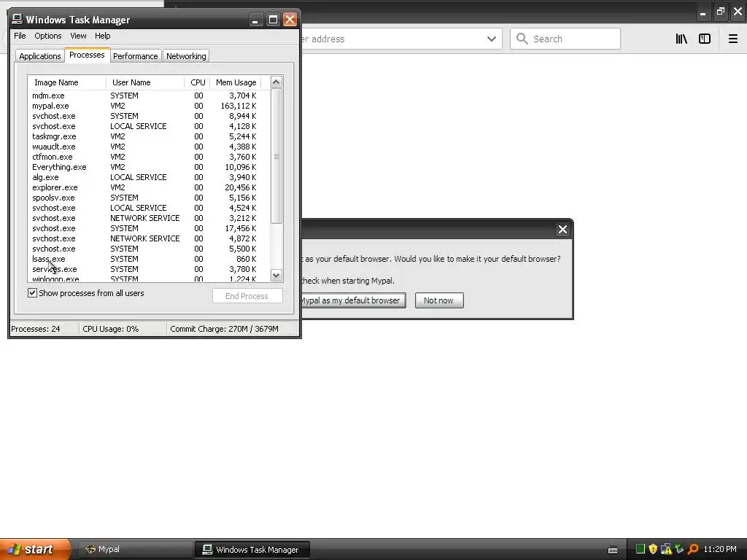The width and height of the screenshot is (747, 560).
Task: Open the orange Everything search tray icon
Action: click(693, 549)
